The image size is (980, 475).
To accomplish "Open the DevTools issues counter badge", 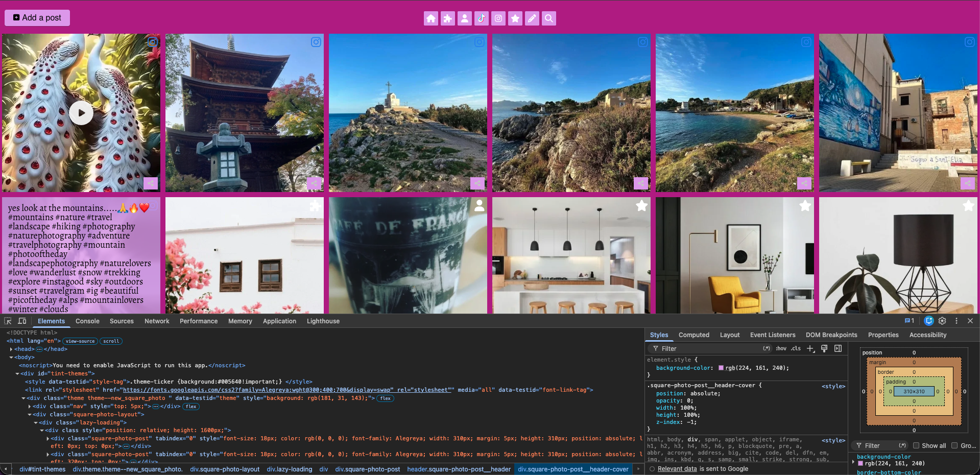I will [910, 321].
